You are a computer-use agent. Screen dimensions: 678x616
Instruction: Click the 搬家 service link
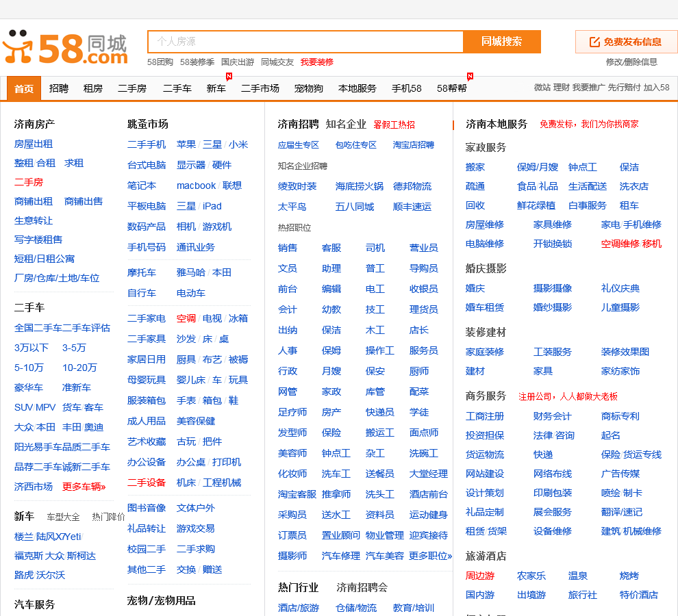pos(475,167)
